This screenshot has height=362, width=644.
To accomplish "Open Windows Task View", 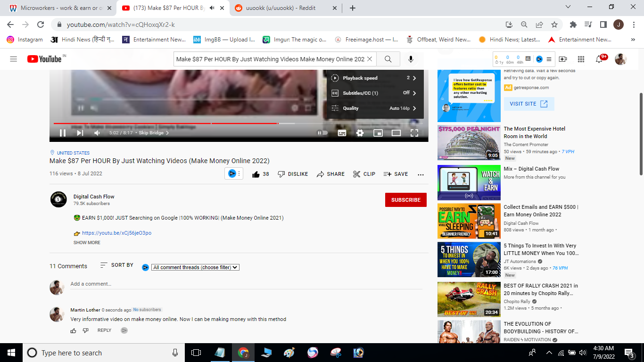I will point(196,353).
